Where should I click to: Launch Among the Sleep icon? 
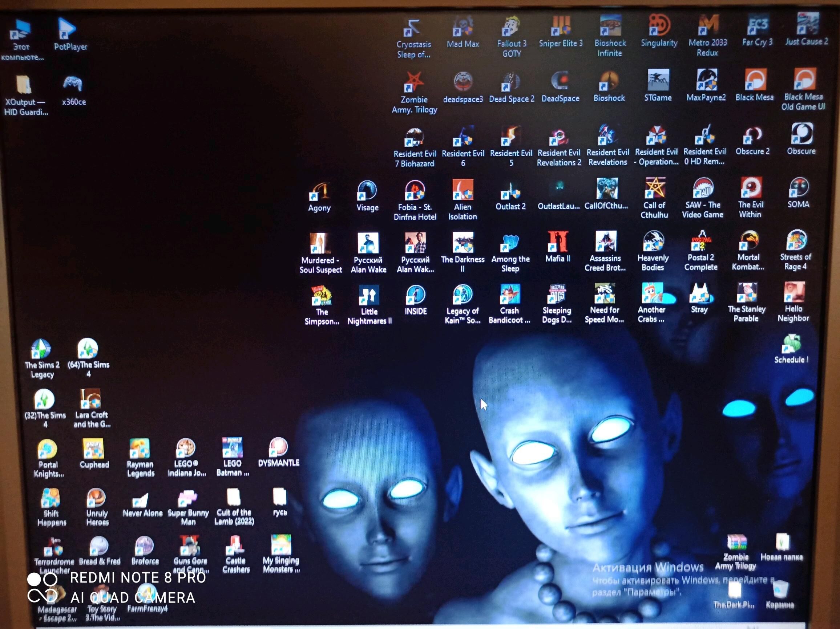tap(510, 243)
